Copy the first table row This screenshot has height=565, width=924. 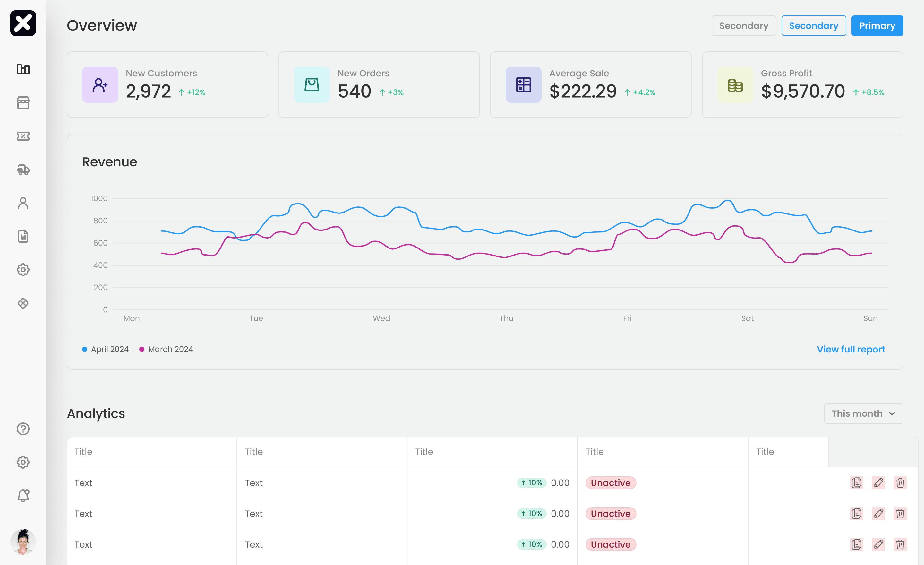click(857, 483)
